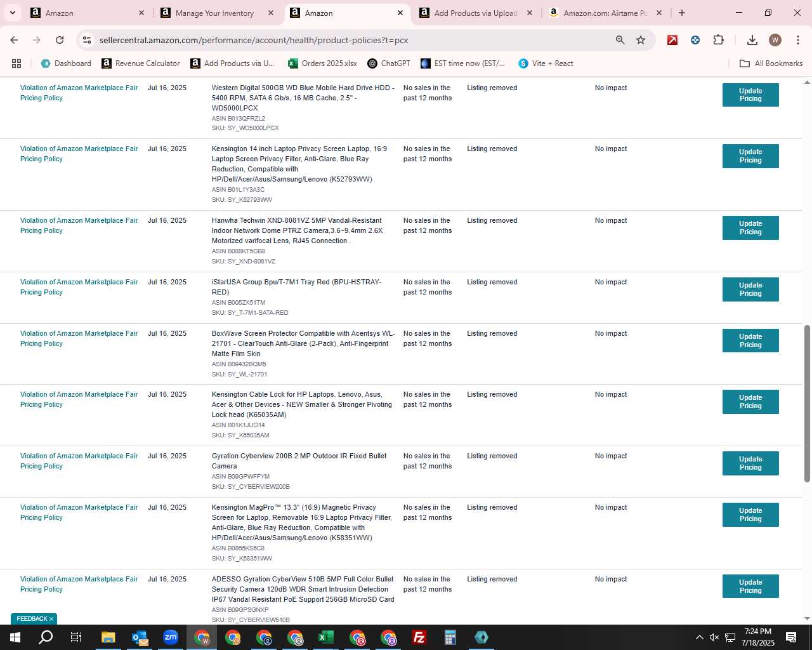Image resolution: width=812 pixels, height=650 pixels.
Task: Show hidden system tray icons
Action: 699,637
